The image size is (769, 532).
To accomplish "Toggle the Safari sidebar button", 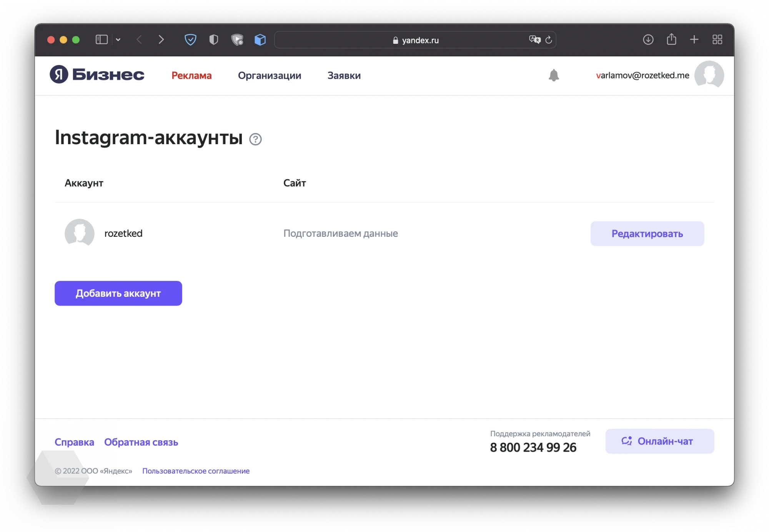I will click(102, 40).
